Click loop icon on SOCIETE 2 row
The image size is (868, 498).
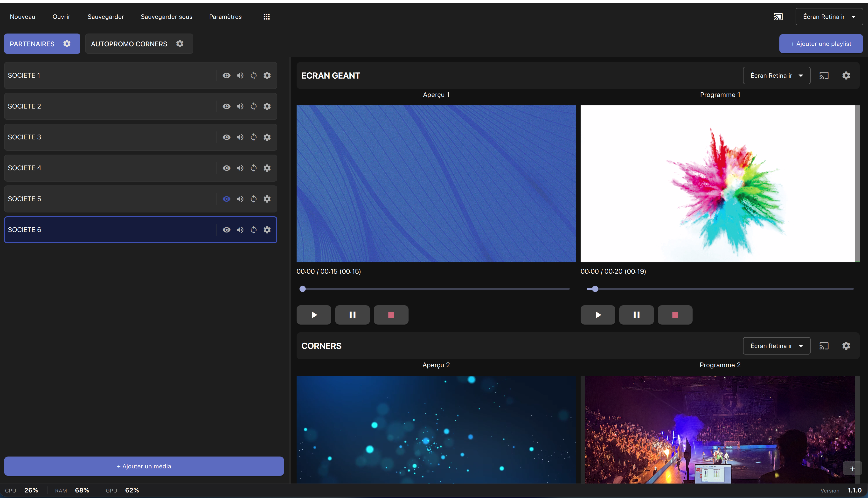pyautogui.click(x=254, y=106)
